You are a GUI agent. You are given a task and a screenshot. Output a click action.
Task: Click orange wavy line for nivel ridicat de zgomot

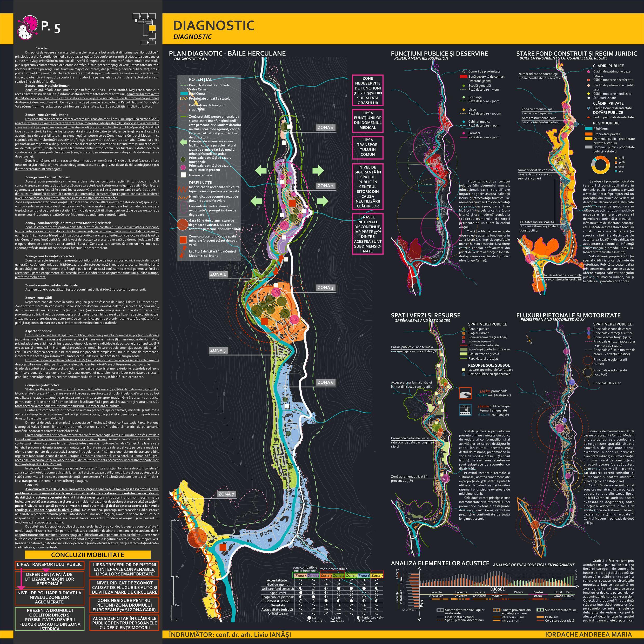[183, 198]
